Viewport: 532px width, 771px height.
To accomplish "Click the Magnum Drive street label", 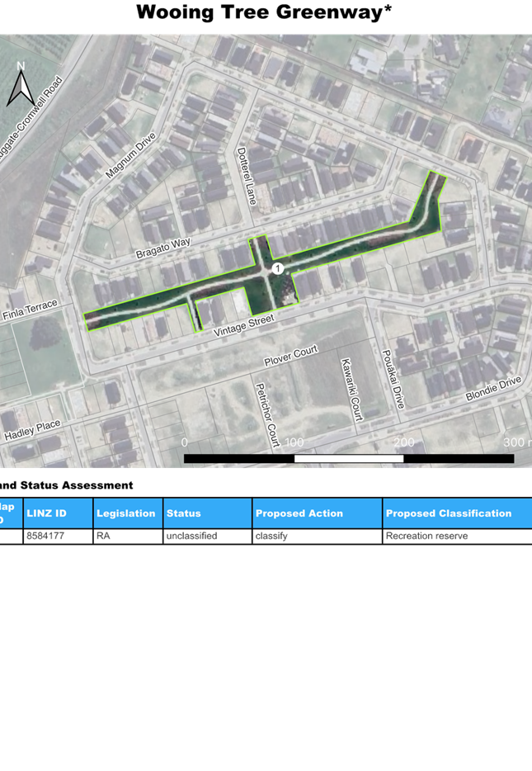I will 130,157.
